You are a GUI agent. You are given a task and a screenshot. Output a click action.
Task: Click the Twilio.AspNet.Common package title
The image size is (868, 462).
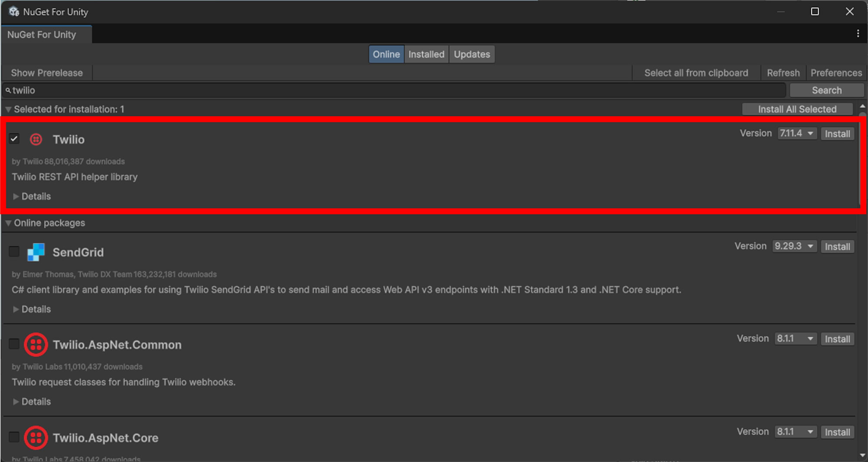click(117, 345)
